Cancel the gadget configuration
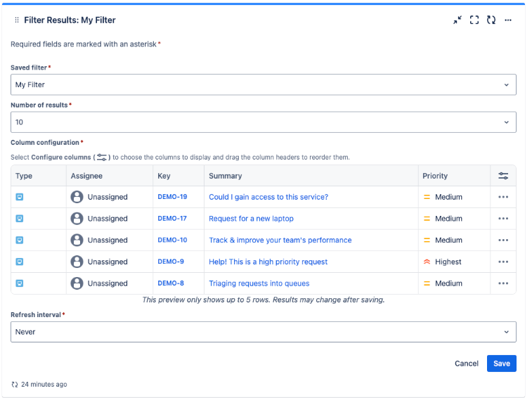532x398 pixels. point(466,364)
